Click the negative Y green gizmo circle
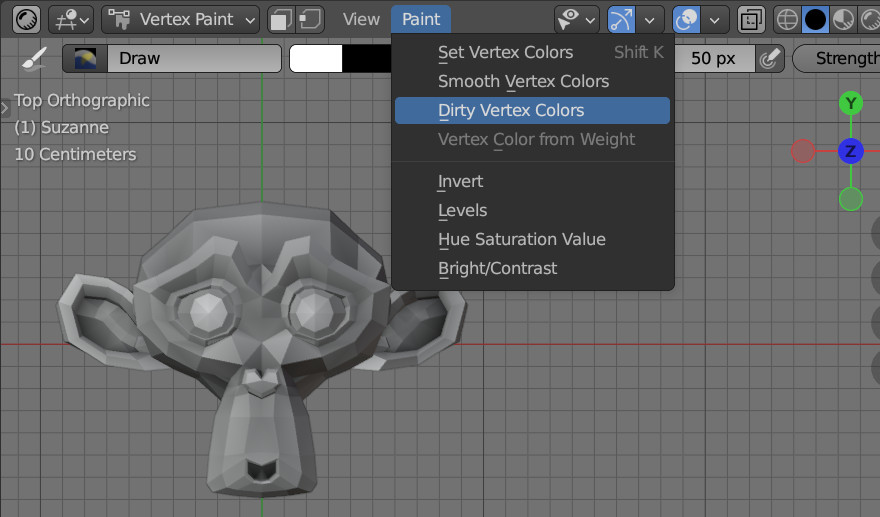 pyautogui.click(x=851, y=199)
